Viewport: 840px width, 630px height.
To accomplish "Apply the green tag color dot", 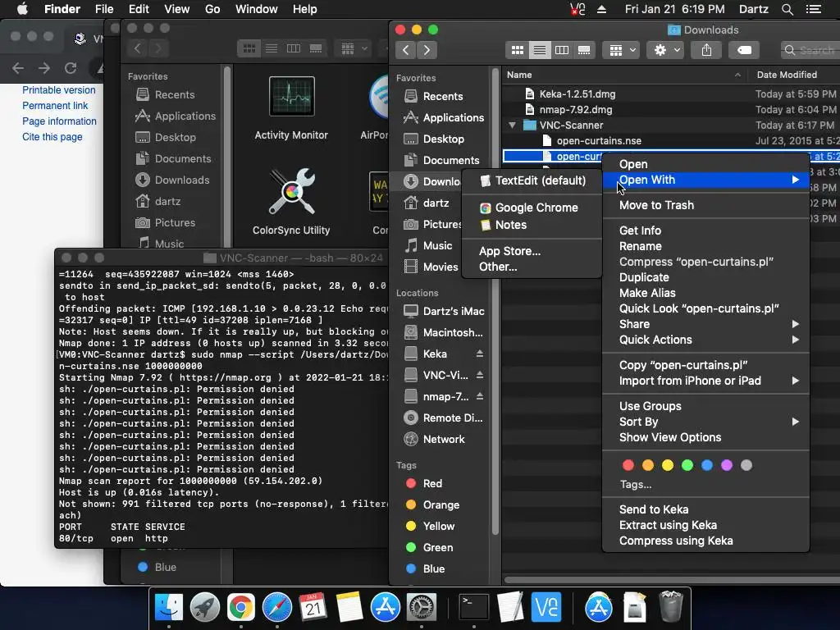I will tap(687, 465).
